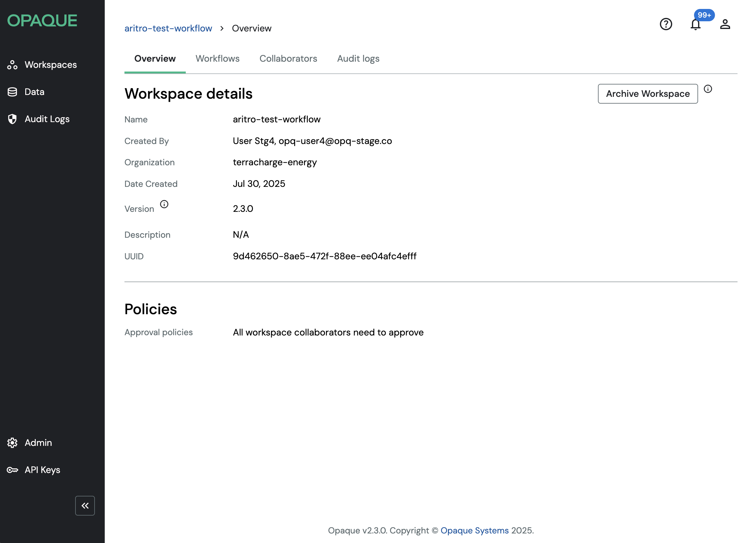Switch to the Workflows tab
This screenshot has width=756, height=543.
pyautogui.click(x=217, y=59)
